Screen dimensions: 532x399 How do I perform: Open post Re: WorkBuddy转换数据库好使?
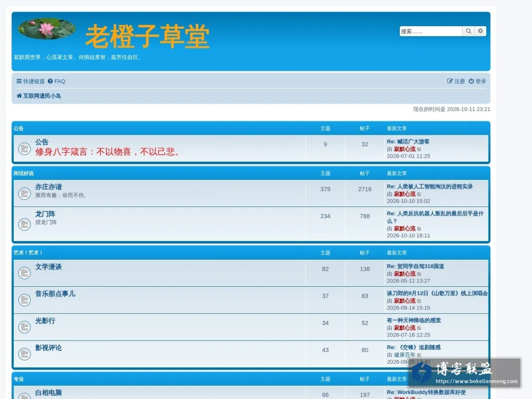click(426, 392)
